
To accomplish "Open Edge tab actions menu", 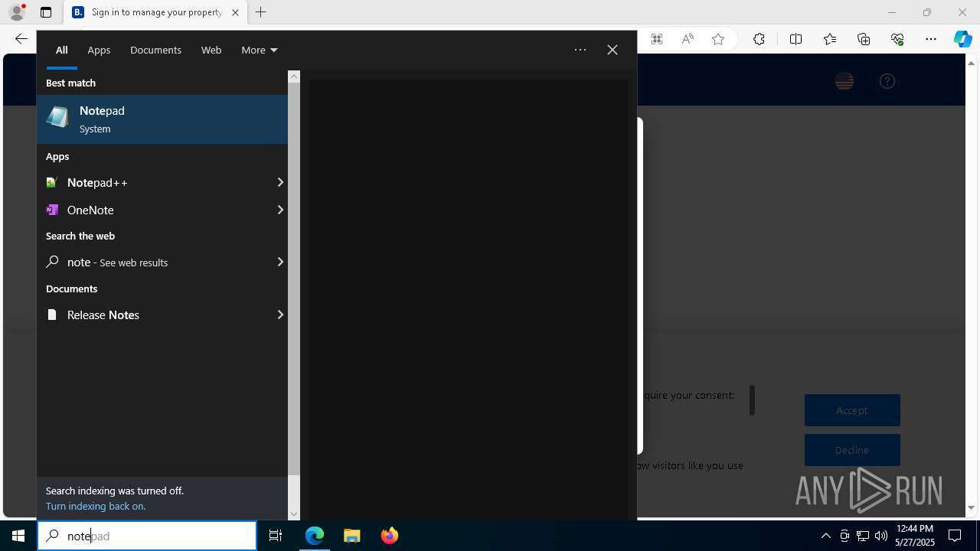I will tap(46, 12).
